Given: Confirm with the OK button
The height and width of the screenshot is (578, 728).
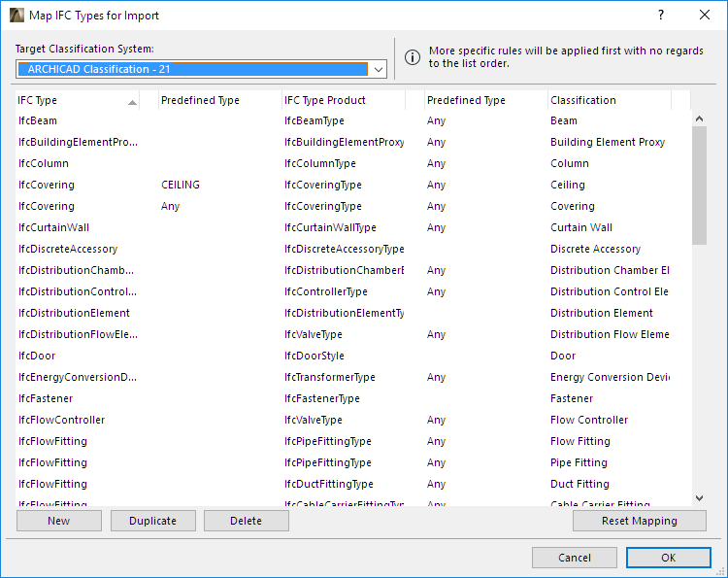Looking at the screenshot, I should 668,558.
